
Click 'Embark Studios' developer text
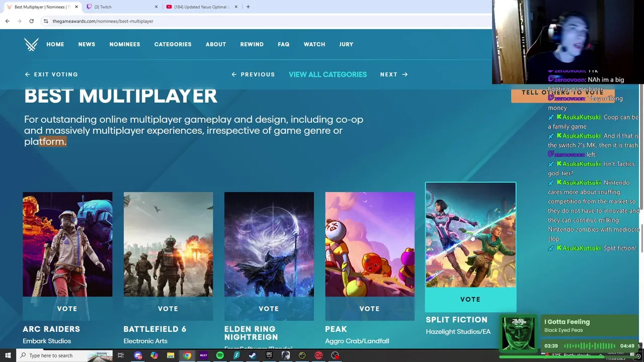click(47, 341)
